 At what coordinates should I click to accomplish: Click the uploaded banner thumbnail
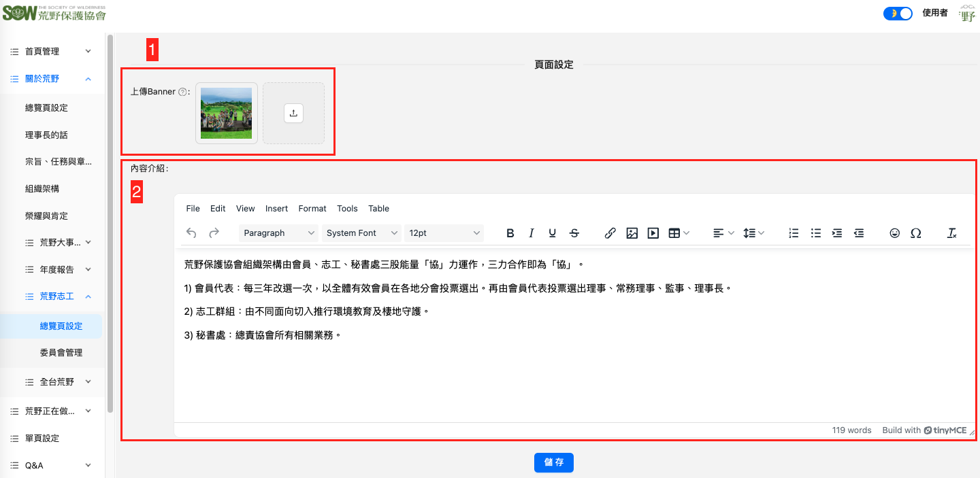click(227, 114)
